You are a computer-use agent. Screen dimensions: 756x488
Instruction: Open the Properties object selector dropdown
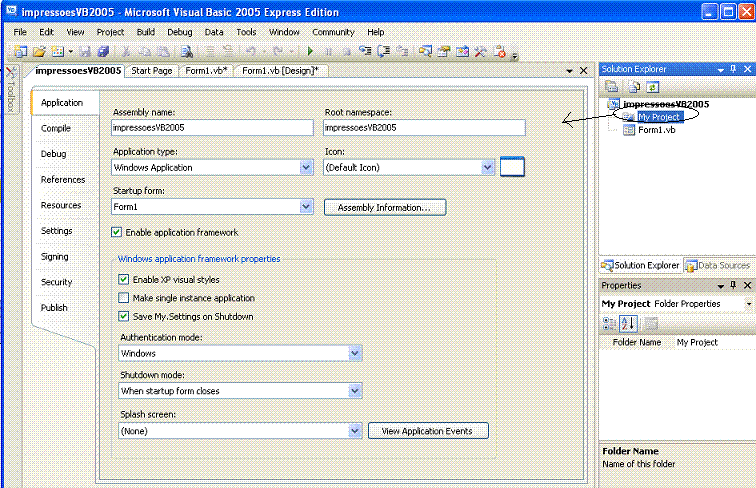coord(749,304)
